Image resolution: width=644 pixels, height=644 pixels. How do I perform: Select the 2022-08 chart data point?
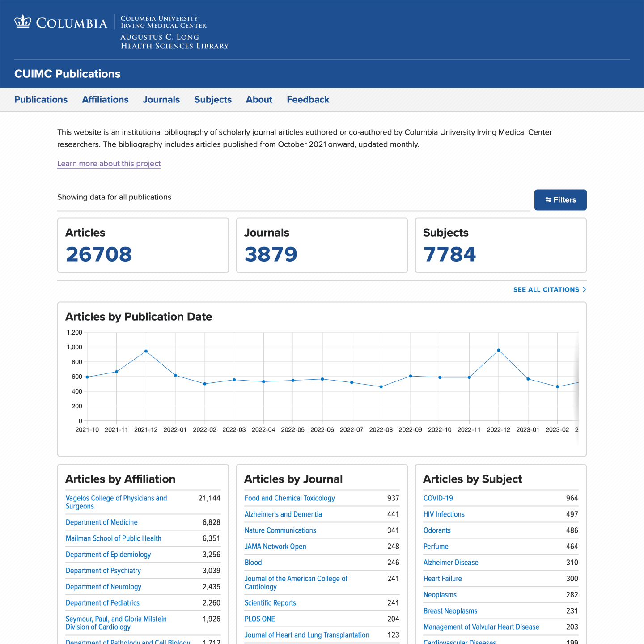(x=381, y=387)
